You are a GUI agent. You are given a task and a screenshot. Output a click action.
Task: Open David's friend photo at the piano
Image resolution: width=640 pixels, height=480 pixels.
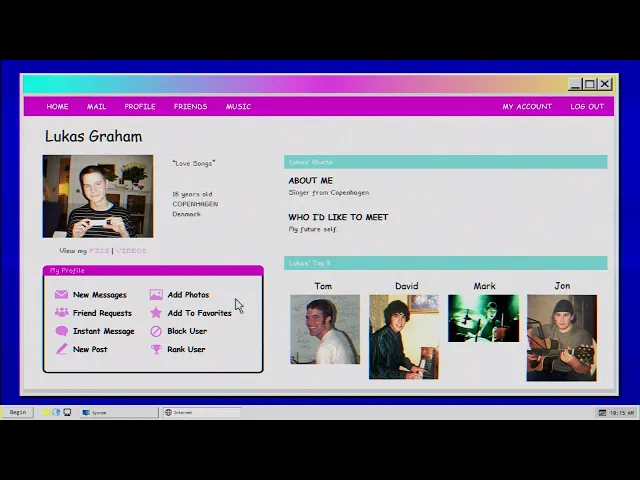(x=404, y=337)
